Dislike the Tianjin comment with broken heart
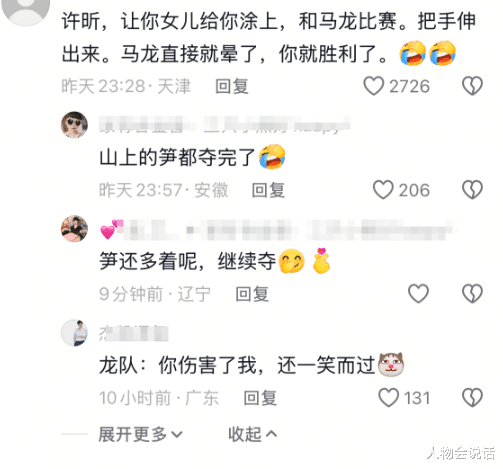The height and width of the screenshot is (469, 503). pos(472,86)
